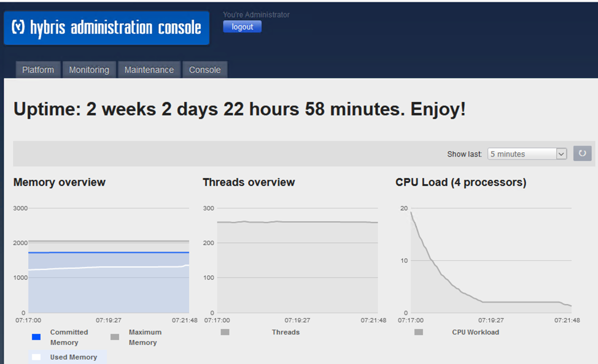This screenshot has width=598, height=364.
Task: Click the 20 axis label in CPU chart
Action: (x=404, y=208)
